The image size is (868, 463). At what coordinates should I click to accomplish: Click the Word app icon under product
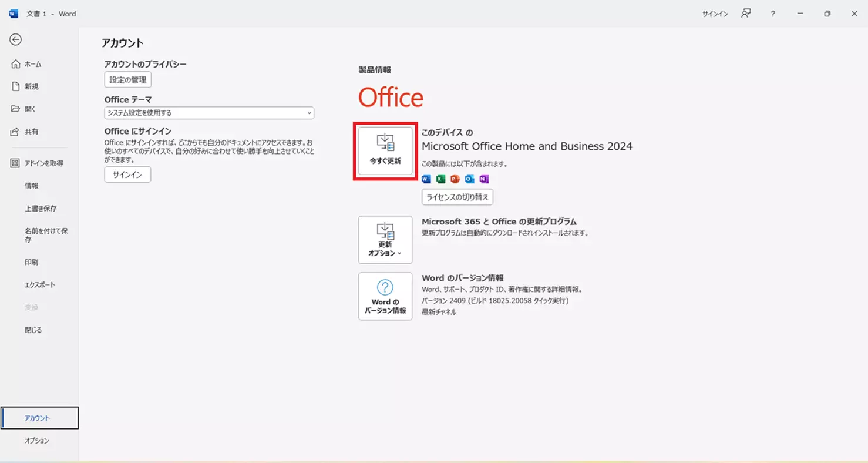(426, 179)
